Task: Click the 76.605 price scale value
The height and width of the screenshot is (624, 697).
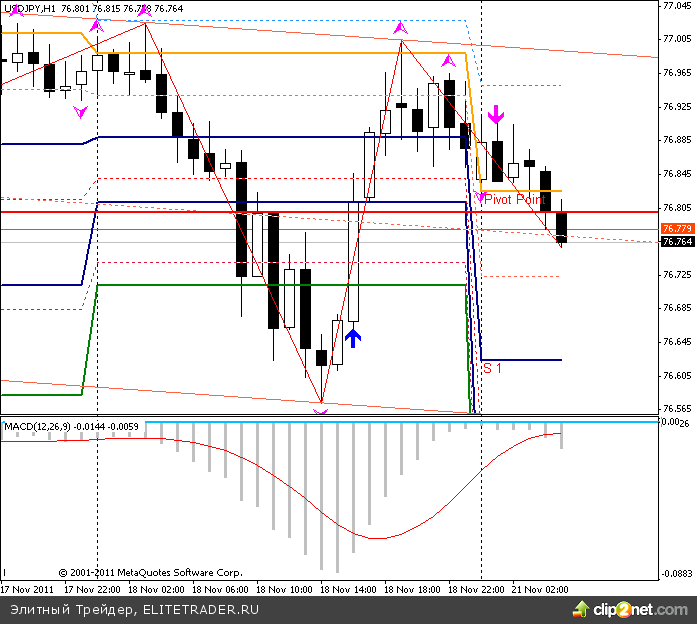Action: (678, 376)
